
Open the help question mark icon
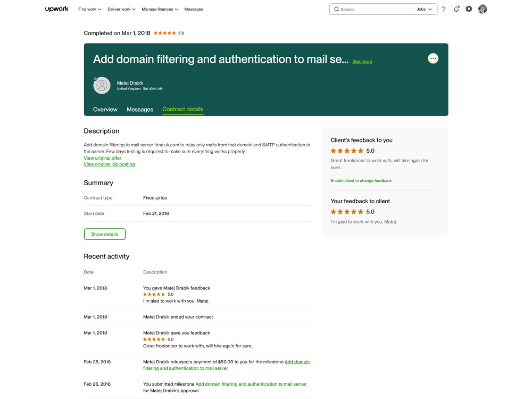pyautogui.click(x=444, y=9)
